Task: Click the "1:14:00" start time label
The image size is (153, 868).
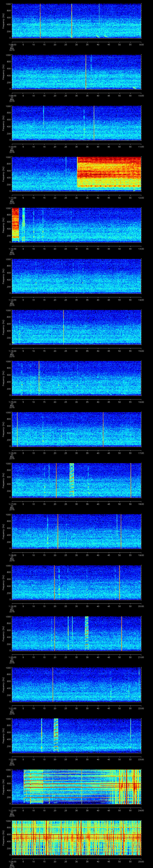Action: point(12,351)
